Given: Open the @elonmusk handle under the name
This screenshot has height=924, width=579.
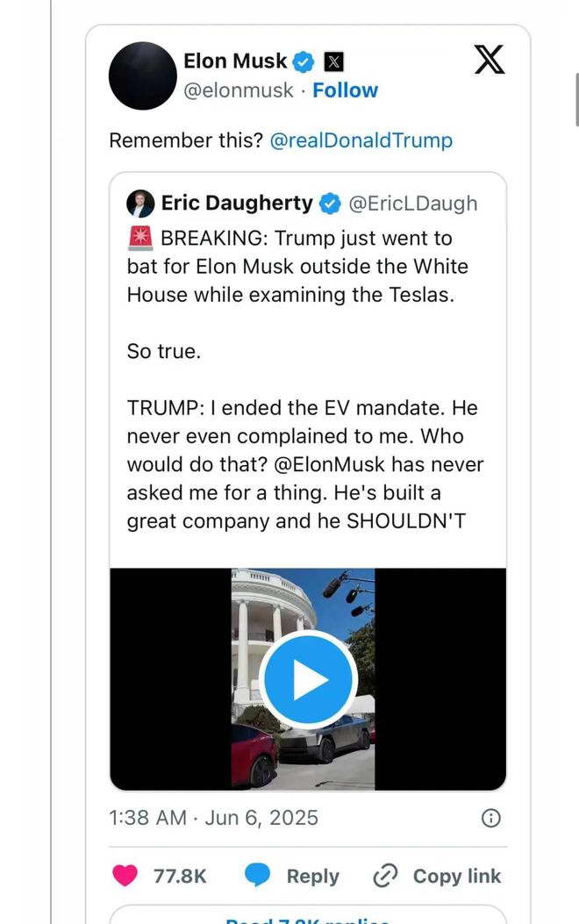Looking at the screenshot, I should coord(238,90).
